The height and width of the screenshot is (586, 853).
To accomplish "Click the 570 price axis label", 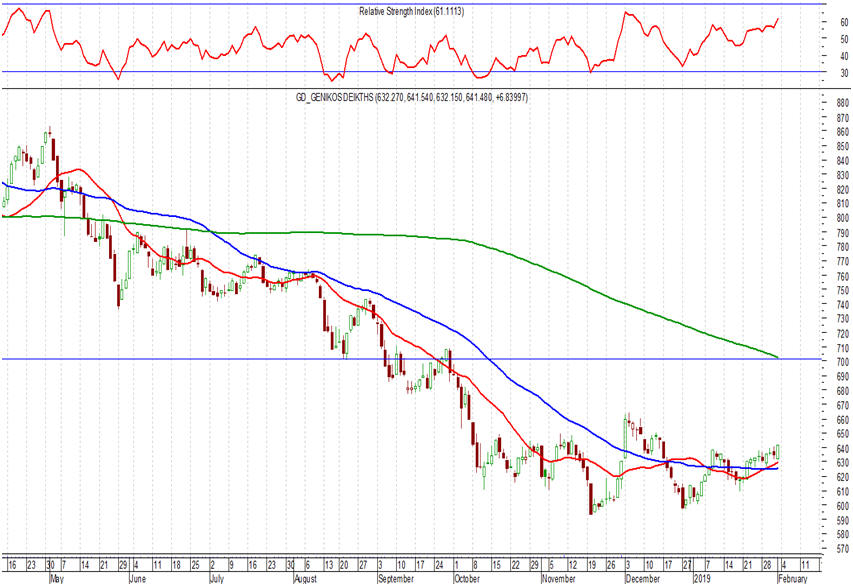I will point(843,549).
